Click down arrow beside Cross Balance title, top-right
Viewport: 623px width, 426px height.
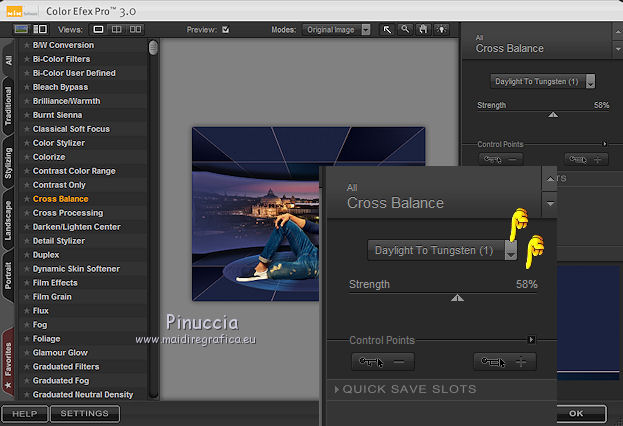tap(618, 49)
